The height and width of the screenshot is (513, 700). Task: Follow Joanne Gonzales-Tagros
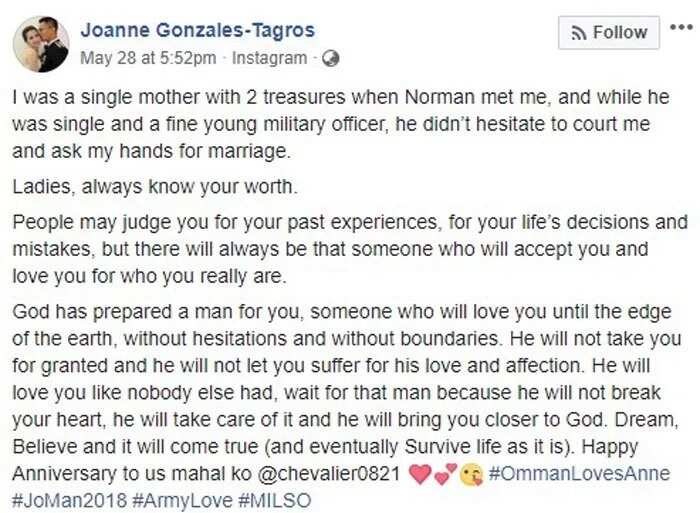(608, 33)
